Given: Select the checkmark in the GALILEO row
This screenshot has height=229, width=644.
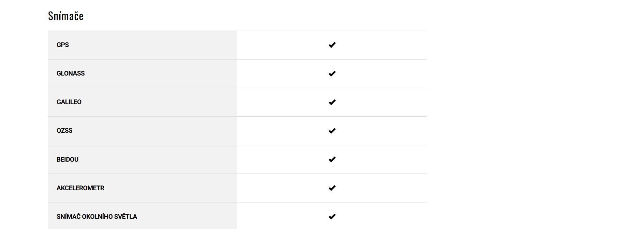Looking at the screenshot, I should [332, 102].
